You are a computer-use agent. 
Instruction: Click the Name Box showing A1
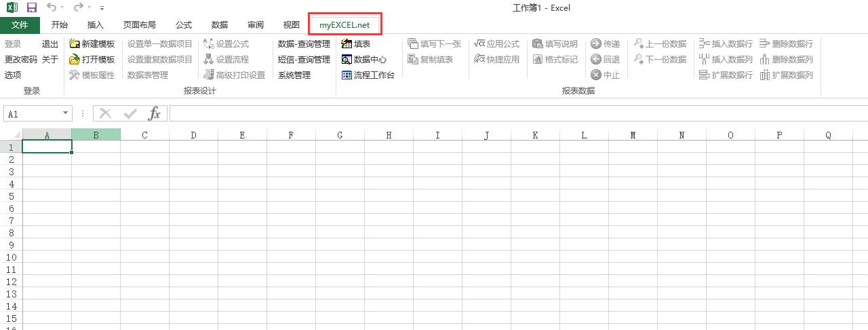[33, 114]
